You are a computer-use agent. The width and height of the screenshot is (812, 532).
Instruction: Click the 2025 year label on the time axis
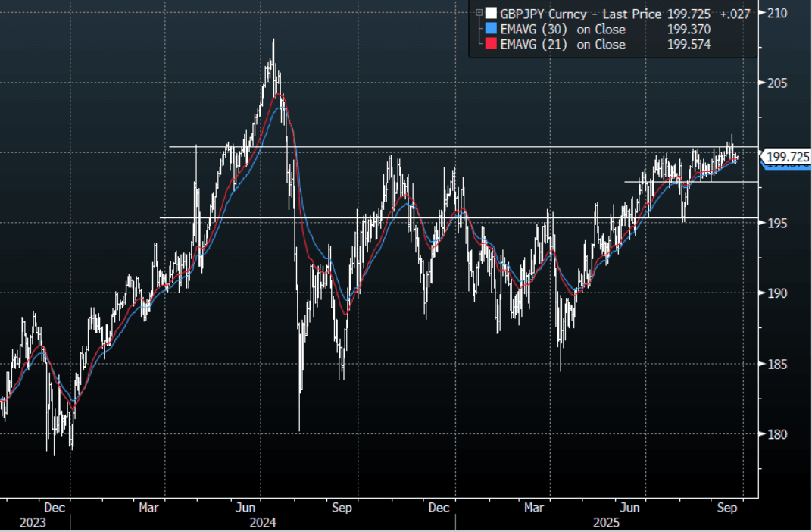(x=606, y=523)
